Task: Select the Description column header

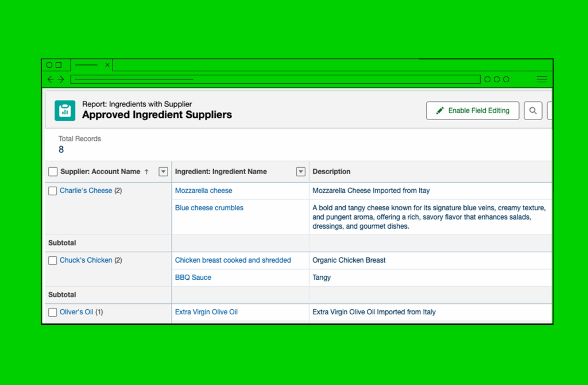Action: click(x=331, y=172)
